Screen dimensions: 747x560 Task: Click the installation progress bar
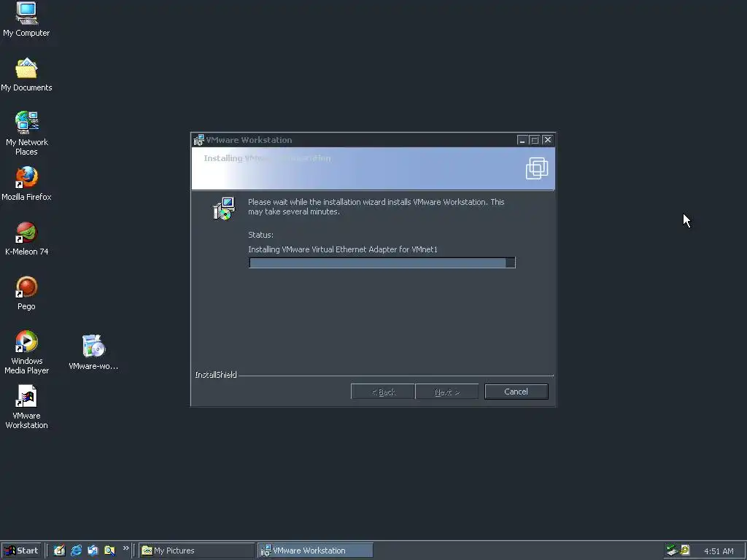[x=382, y=262]
